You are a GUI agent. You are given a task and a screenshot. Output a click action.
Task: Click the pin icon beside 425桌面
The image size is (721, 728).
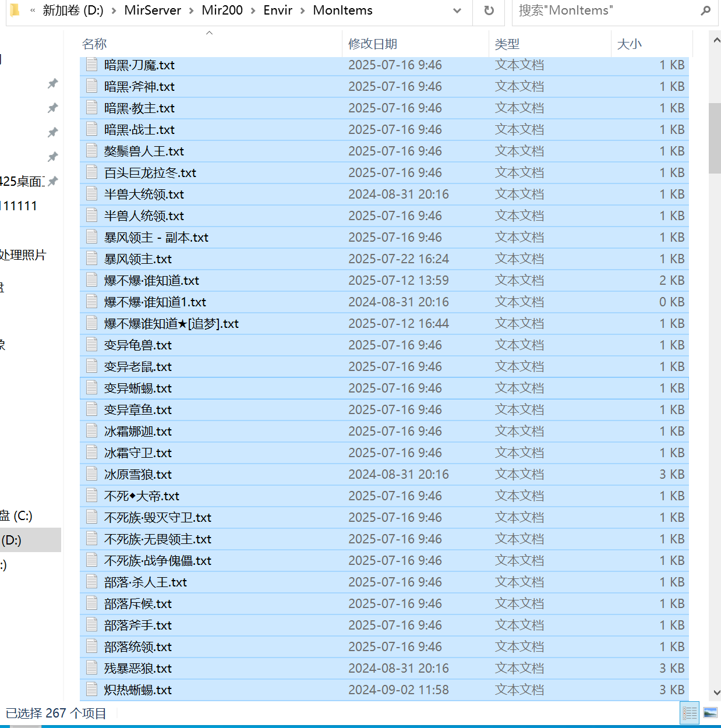pyautogui.click(x=53, y=181)
